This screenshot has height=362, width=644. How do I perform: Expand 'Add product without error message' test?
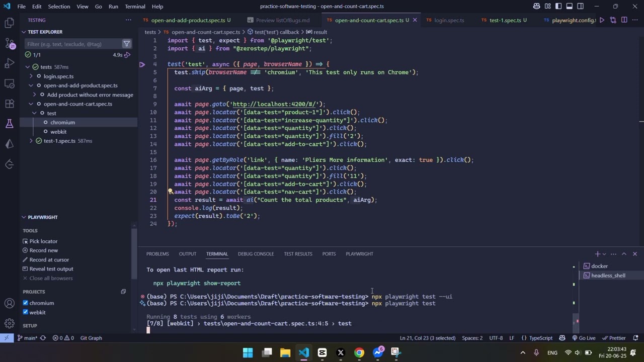pos(35,95)
